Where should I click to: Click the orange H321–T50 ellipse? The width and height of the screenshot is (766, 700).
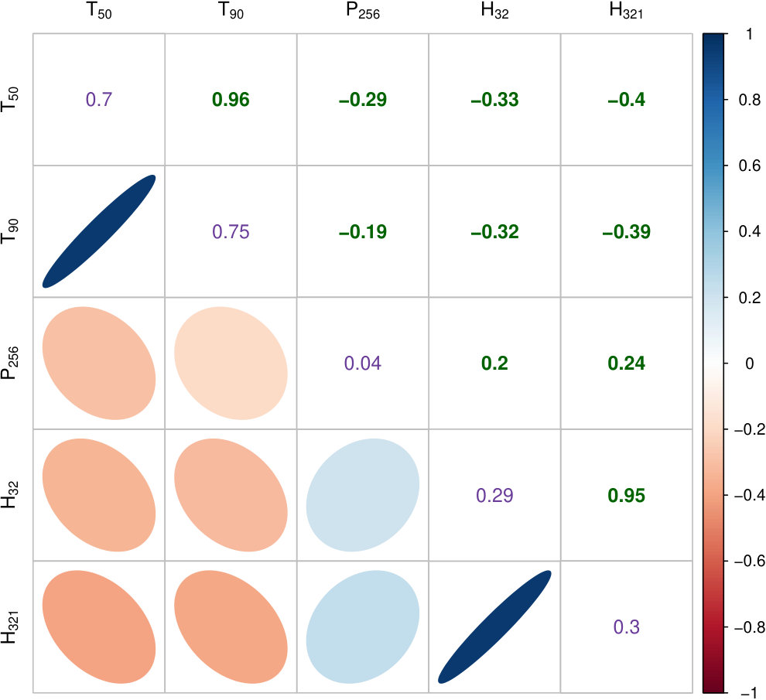99,627
